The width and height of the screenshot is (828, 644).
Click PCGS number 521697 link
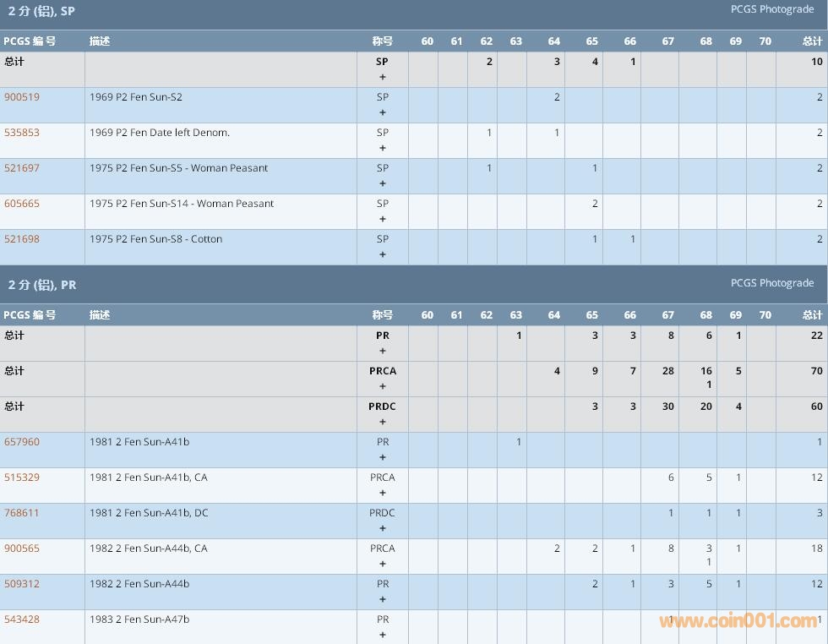22,168
